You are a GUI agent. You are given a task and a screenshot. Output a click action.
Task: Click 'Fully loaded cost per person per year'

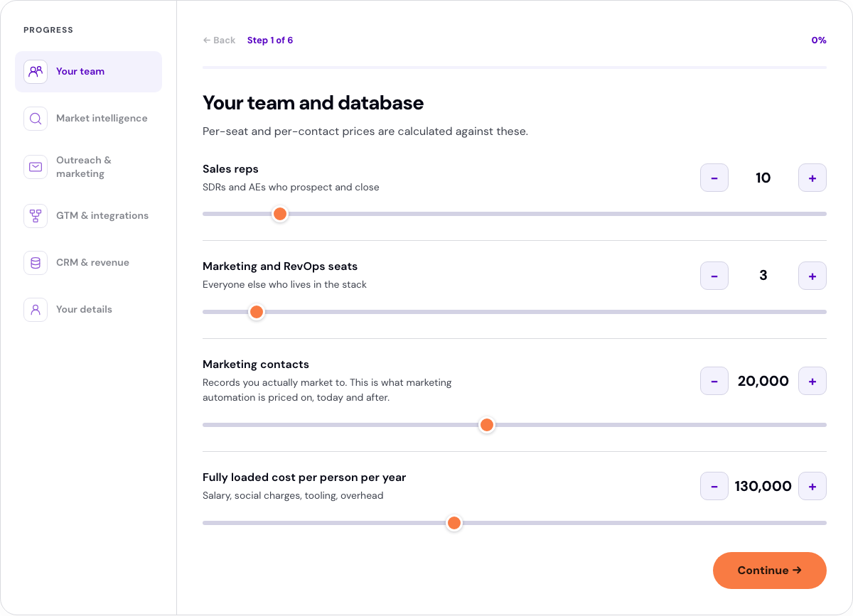tap(304, 477)
